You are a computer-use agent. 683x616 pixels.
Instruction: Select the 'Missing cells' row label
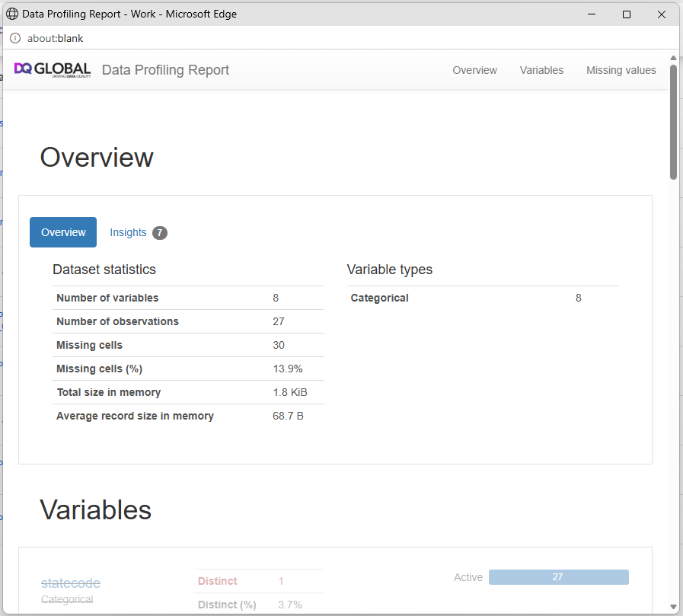89,345
